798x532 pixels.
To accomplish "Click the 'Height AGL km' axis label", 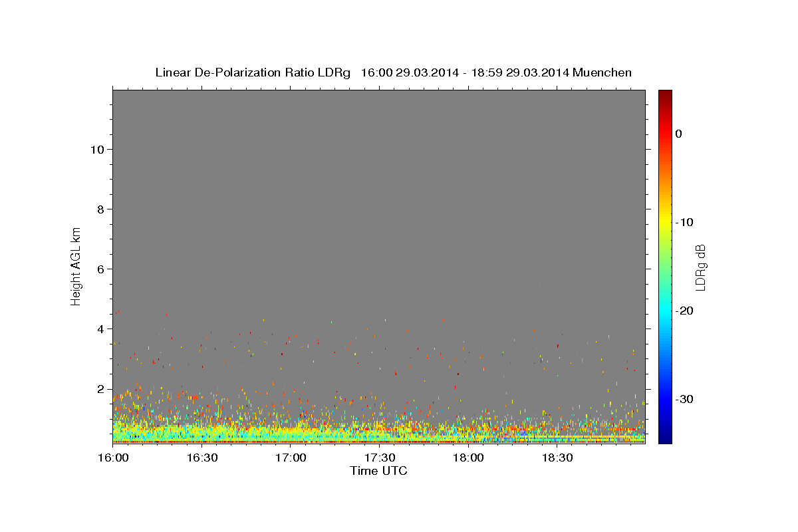I will [x=76, y=266].
